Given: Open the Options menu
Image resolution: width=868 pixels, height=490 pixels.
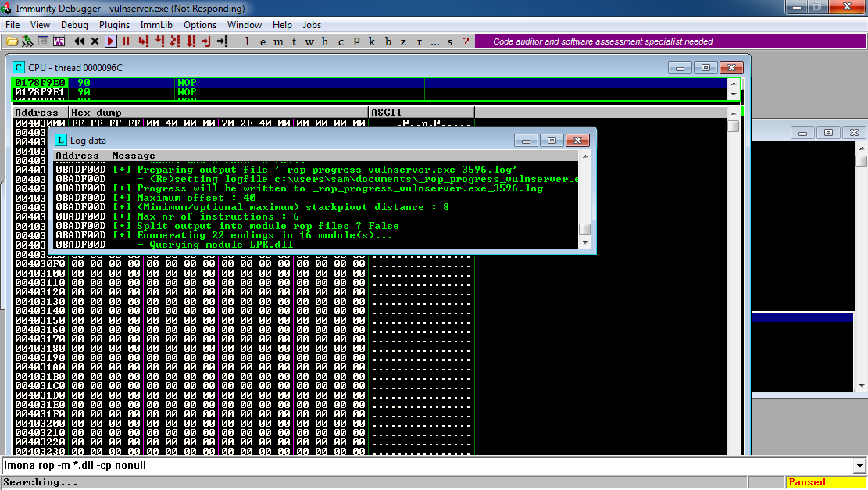Looking at the screenshot, I should pyautogui.click(x=200, y=25).
